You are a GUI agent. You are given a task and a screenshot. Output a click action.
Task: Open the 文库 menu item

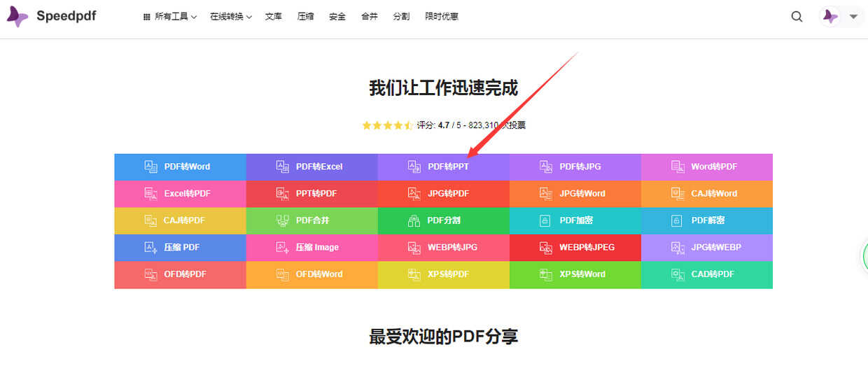coord(274,17)
